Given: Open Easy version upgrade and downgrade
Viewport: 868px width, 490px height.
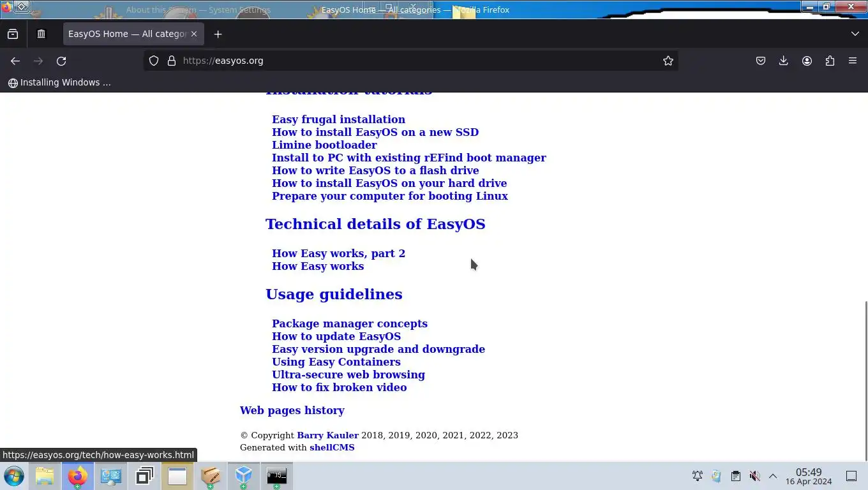Looking at the screenshot, I should [x=378, y=349].
